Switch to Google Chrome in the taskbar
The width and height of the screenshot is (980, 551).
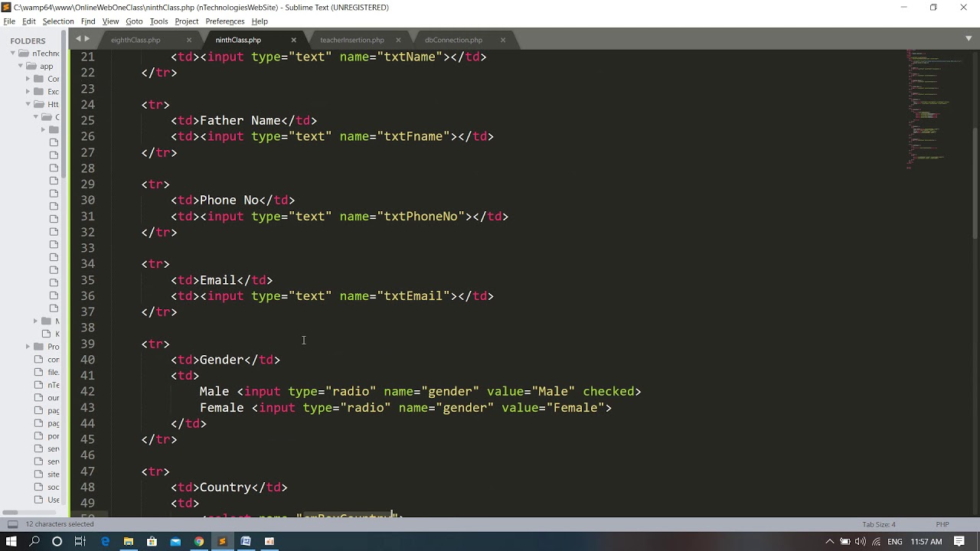(x=199, y=541)
